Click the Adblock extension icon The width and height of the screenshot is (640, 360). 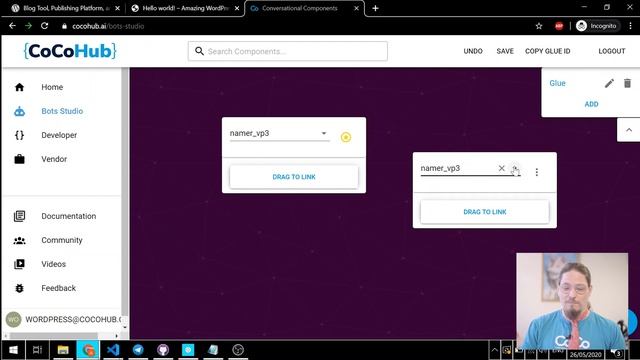click(x=559, y=26)
